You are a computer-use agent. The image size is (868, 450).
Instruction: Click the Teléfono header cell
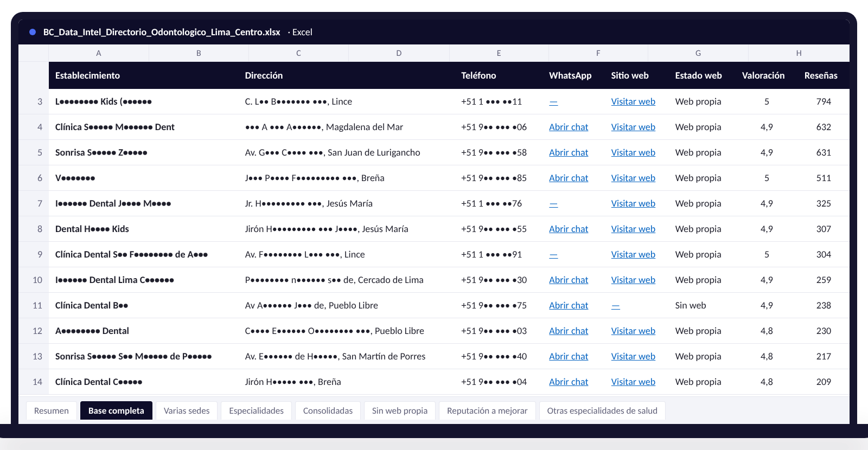coord(499,75)
